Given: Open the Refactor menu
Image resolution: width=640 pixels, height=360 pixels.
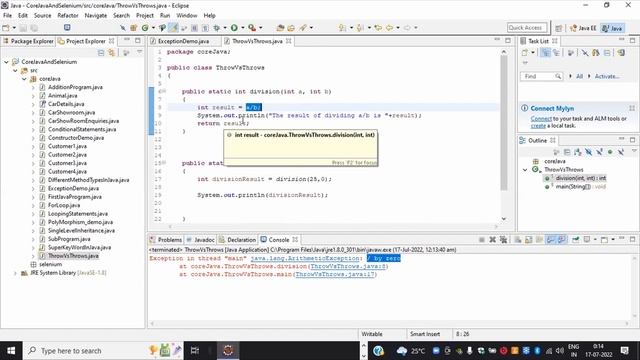Looking at the screenshot, I should [68, 16].
